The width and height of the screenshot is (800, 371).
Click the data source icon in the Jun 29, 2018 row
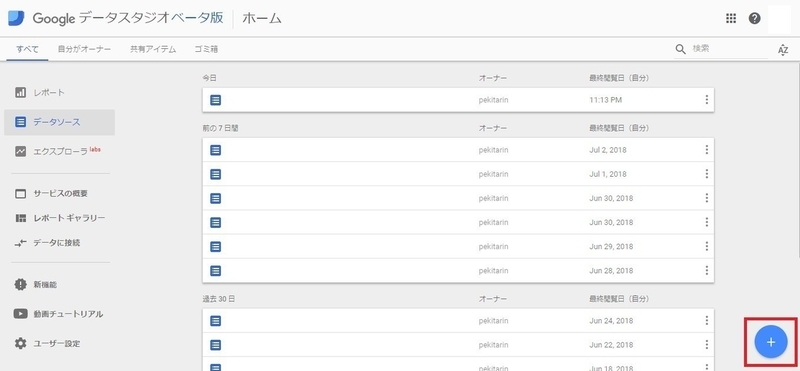pos(216,246)
